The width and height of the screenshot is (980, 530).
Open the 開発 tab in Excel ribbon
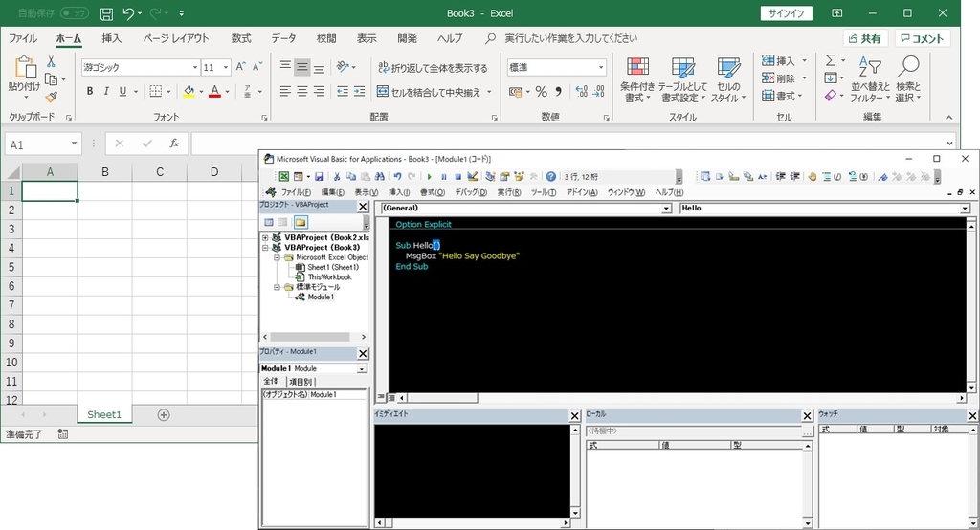(407, 38)
